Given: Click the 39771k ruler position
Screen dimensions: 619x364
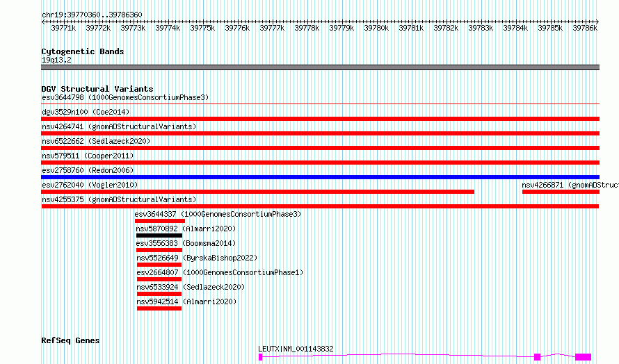Looking at the screenshot, I should coord(63,28).
